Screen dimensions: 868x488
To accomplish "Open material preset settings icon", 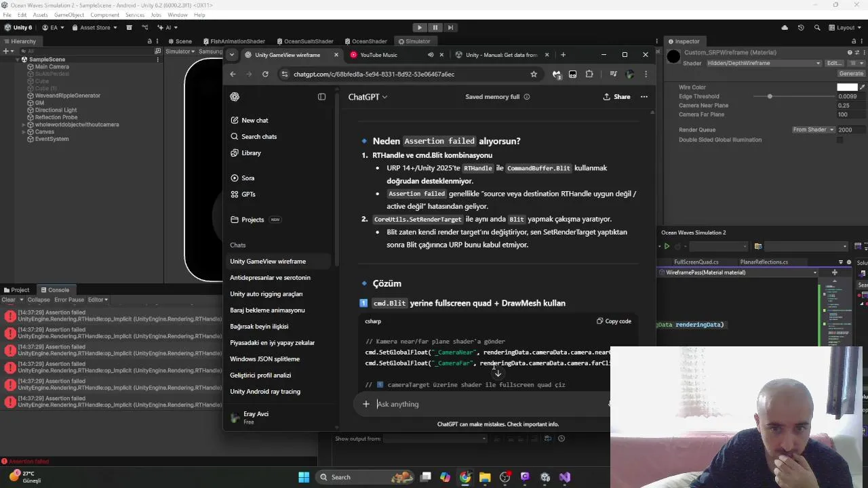I will [856, 52].
